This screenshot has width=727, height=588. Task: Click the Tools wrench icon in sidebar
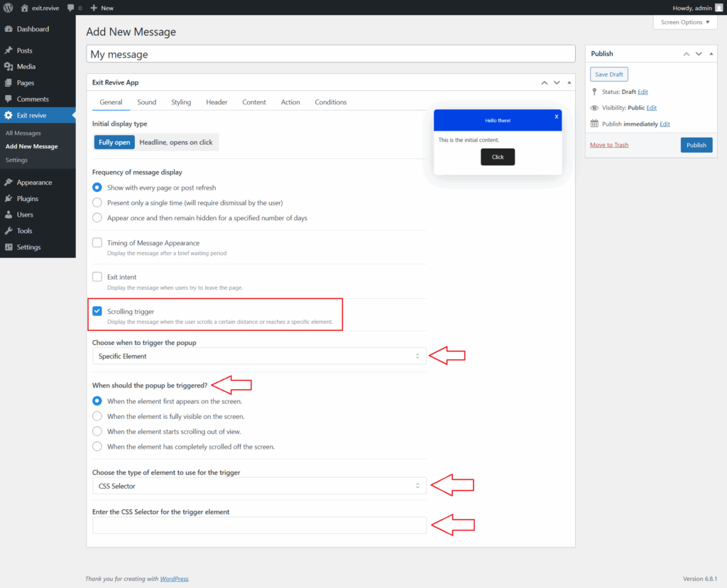coord(9,231)
